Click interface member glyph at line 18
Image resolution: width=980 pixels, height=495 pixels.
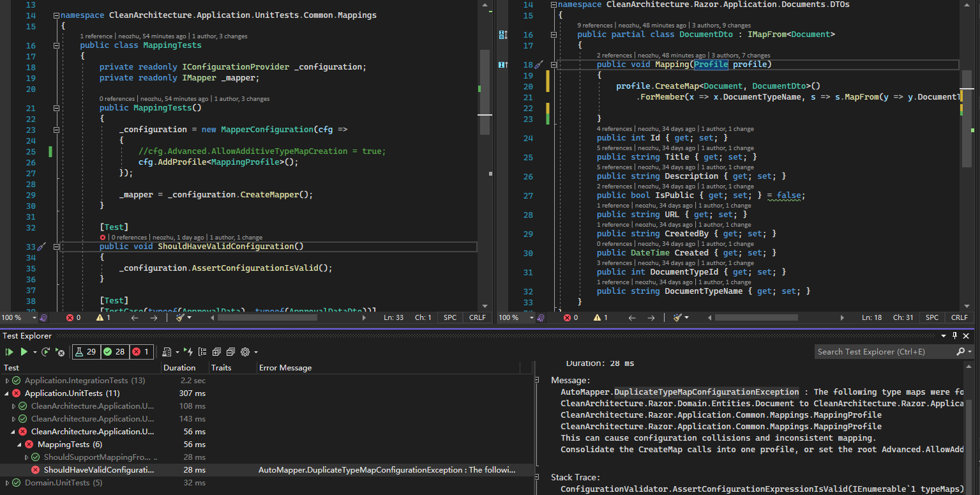pos(503,65)
